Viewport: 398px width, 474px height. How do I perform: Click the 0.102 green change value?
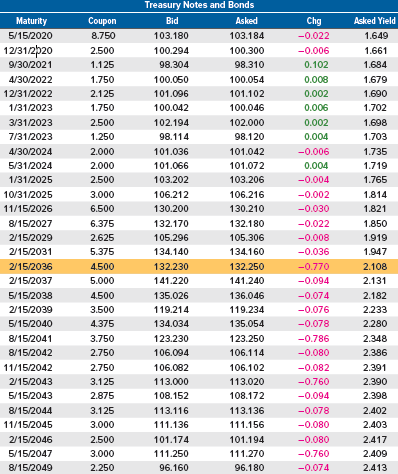point(316,65)
